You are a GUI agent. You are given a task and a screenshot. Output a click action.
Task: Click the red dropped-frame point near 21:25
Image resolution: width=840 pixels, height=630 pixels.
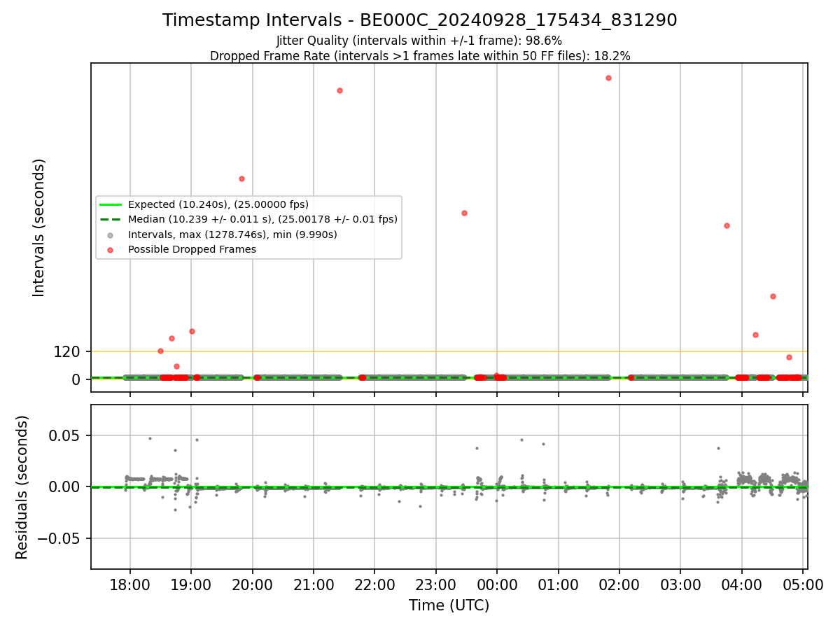339,90
